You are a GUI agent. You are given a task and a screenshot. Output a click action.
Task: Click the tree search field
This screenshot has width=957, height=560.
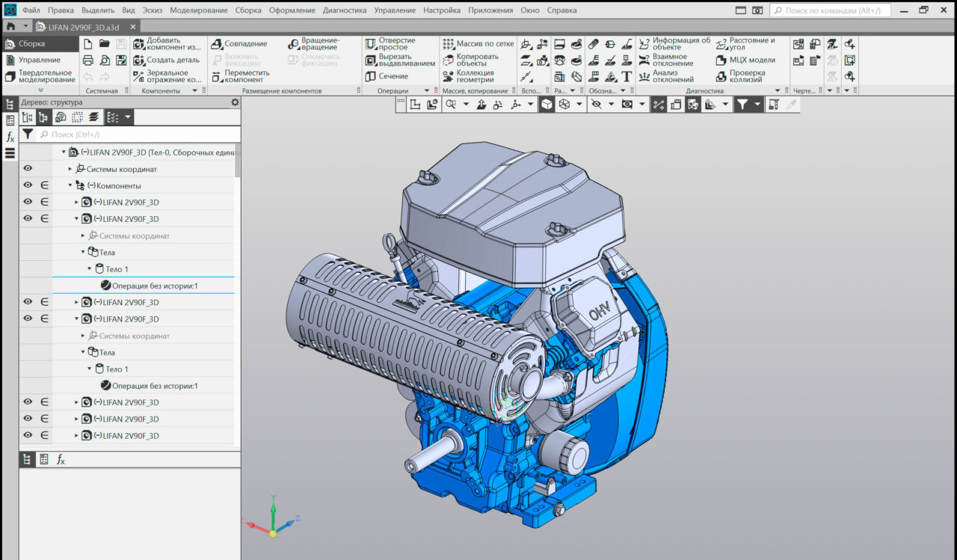tap(138, 135)
